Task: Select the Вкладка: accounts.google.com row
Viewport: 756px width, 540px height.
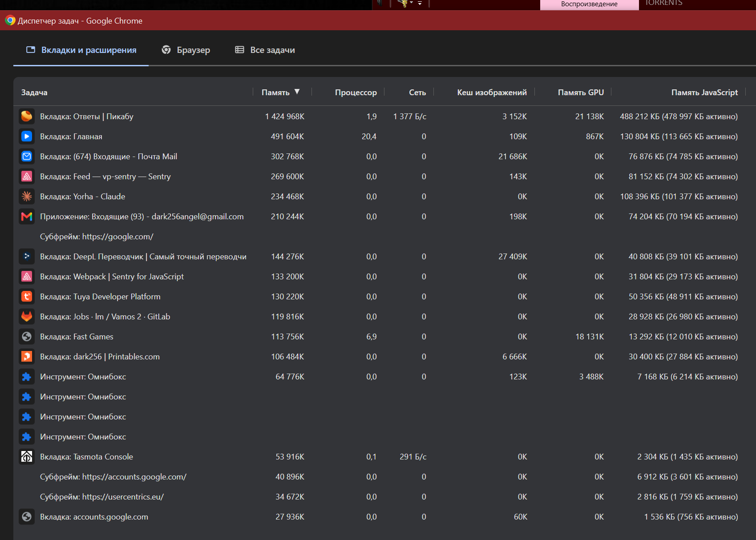Action: click(x=384, y=517)
